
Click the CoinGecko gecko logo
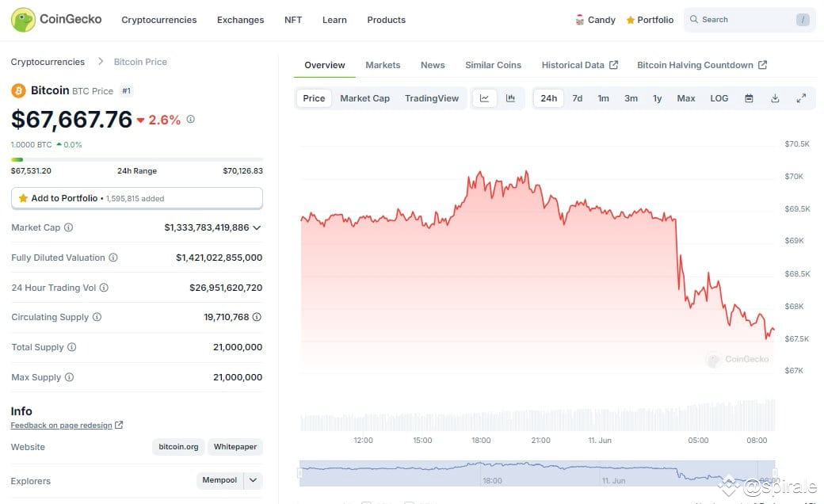(x=23, y=20)
